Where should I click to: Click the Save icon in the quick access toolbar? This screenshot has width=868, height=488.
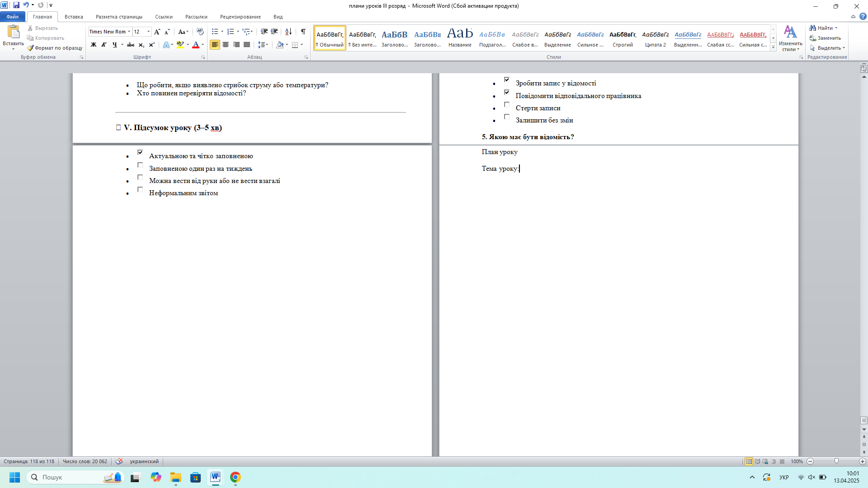[16, 5]
